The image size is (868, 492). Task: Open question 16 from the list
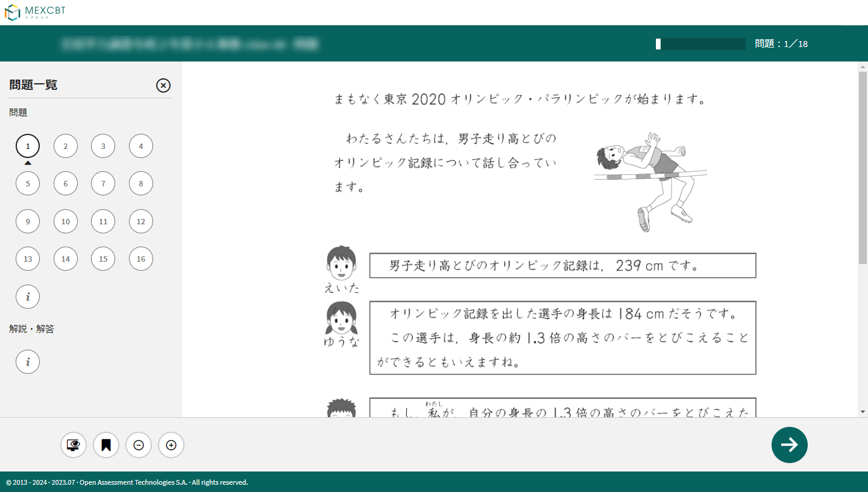[x=141, y=259]
